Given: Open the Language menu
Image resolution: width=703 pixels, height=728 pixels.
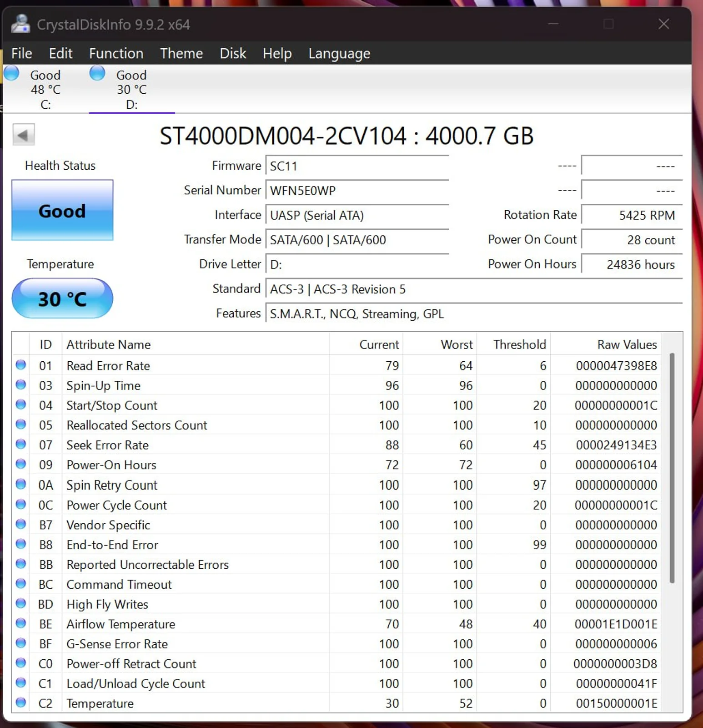Looking at the screenshot, I should tap(339, 53).
